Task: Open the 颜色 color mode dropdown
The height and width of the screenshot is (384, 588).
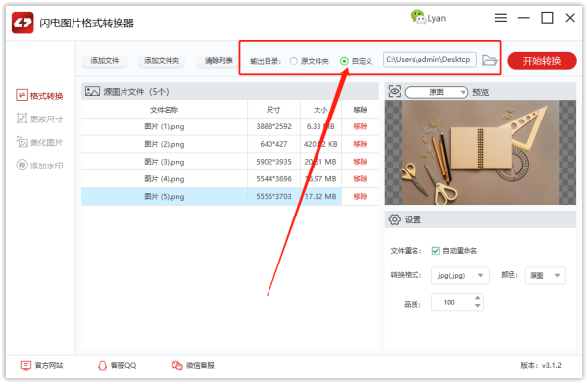Action: coord(545,275)
